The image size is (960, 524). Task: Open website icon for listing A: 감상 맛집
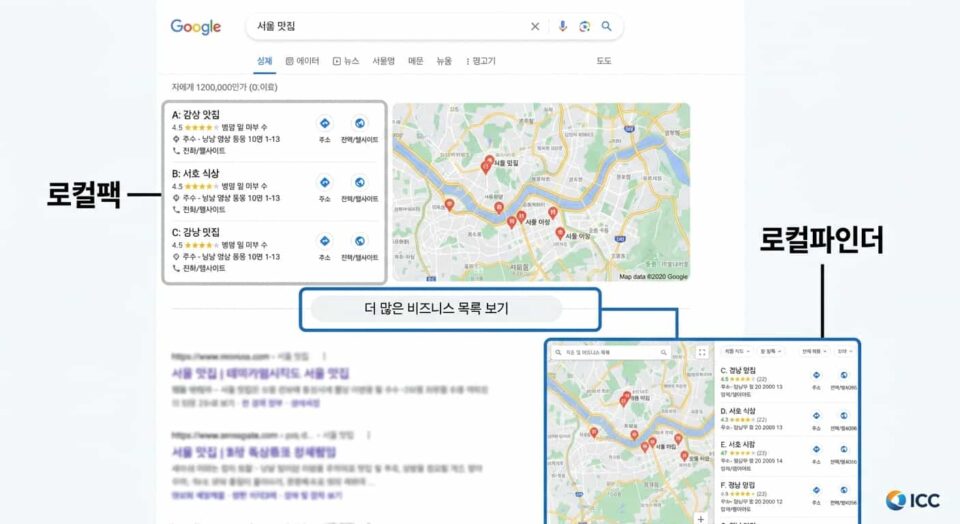pyautogui.click(x=360, y=124)
